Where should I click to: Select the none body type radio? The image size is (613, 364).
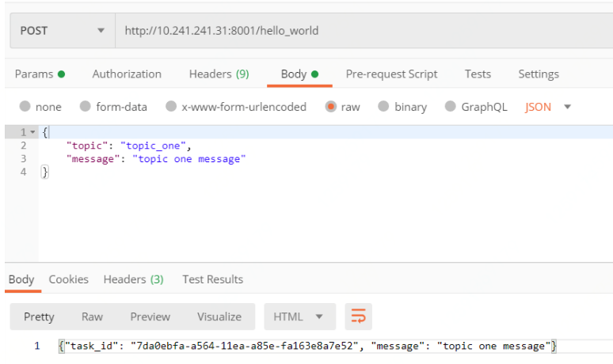(x=25, y=106)
